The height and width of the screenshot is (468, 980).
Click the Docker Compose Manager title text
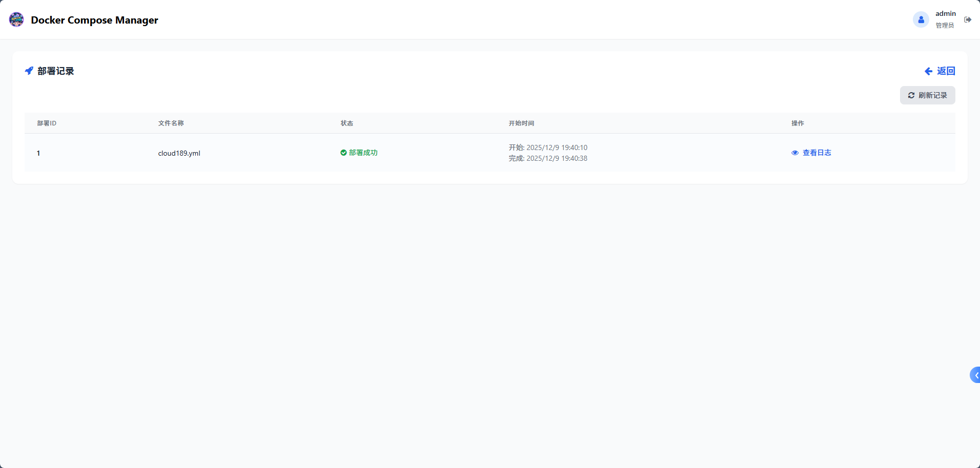point(94,20)
